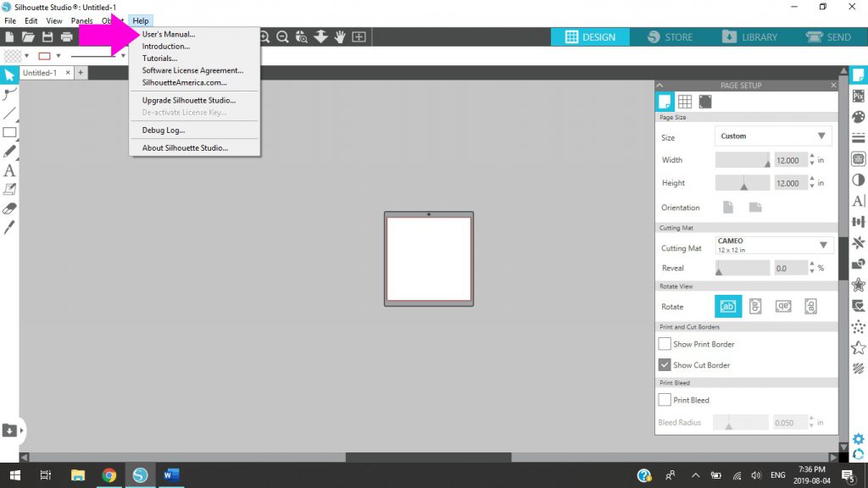The height and width of the screenshot is (488, 868).
Task: Click the Zoom Out magnifier icon
Action: pyautogui.click(x=282, y=37)
